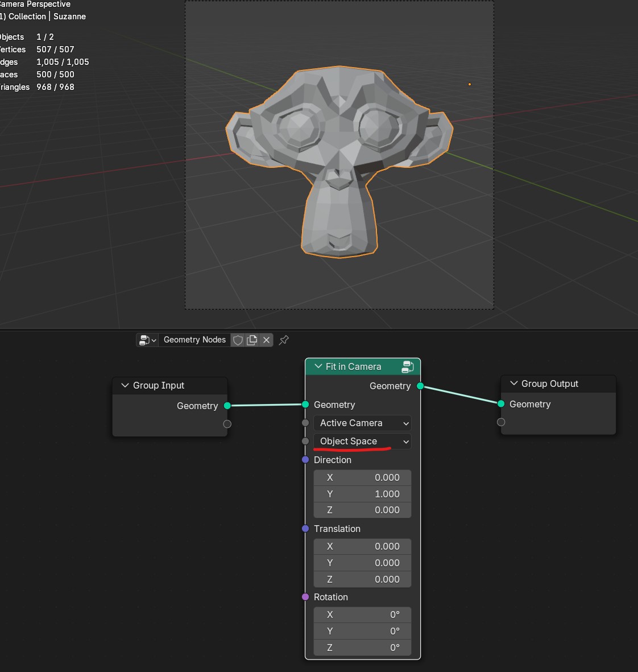
Task: Open the node group browse dropdown icon
Action: coord(147,340)
